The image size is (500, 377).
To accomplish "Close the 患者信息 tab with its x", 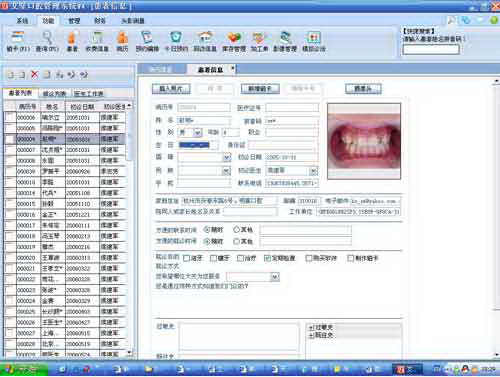I will [x=233, y=68].
